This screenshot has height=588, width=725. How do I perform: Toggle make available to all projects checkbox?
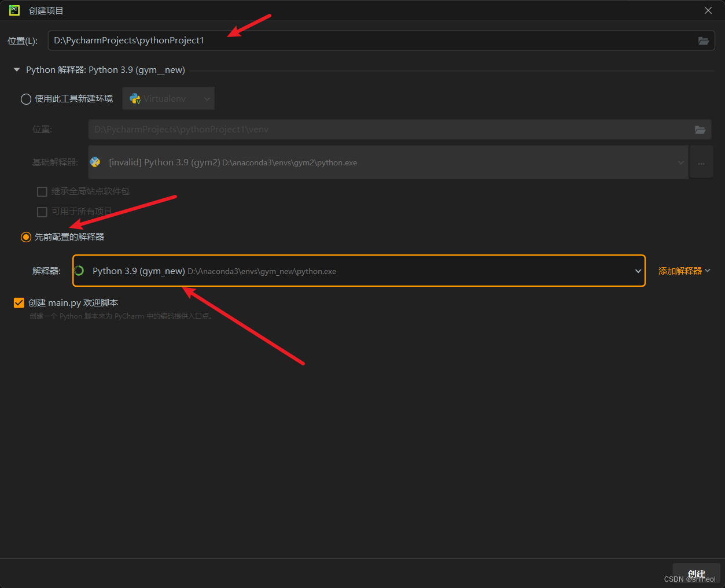[x=42, y=212]
